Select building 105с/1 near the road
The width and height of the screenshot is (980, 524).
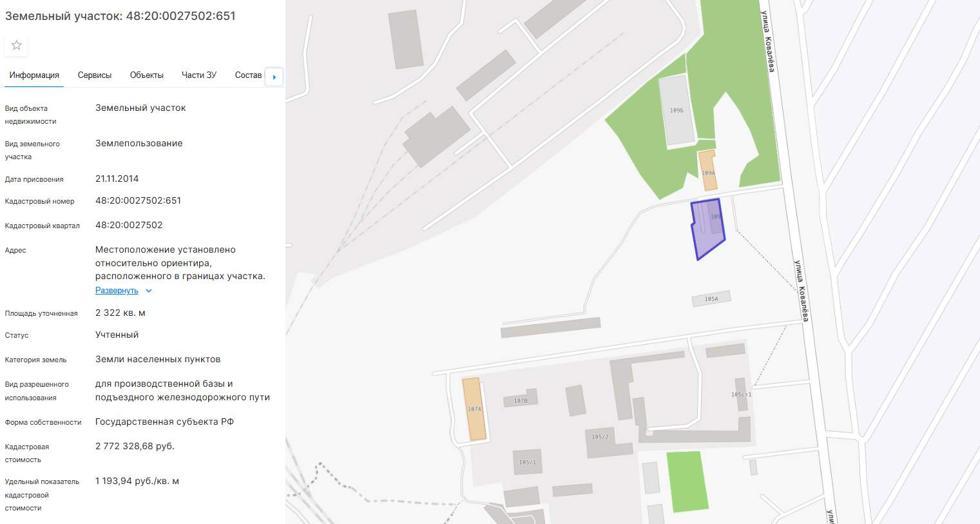741,394
